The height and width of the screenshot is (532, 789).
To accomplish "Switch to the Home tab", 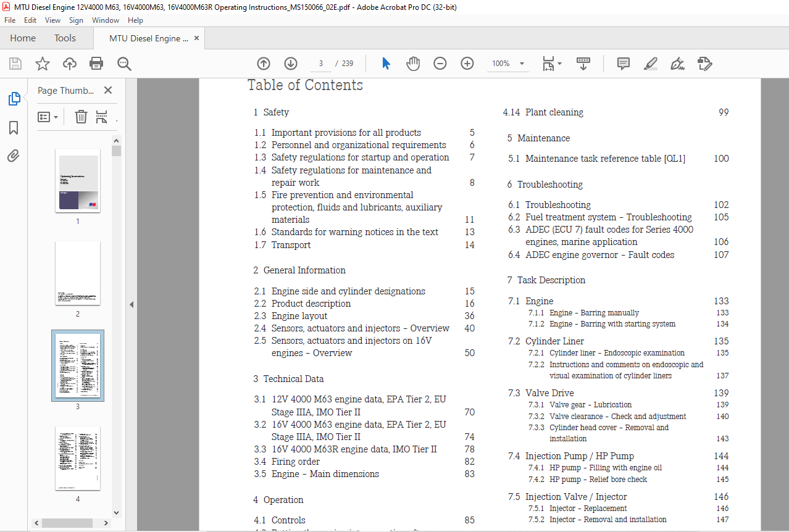I will click(23, 38).
